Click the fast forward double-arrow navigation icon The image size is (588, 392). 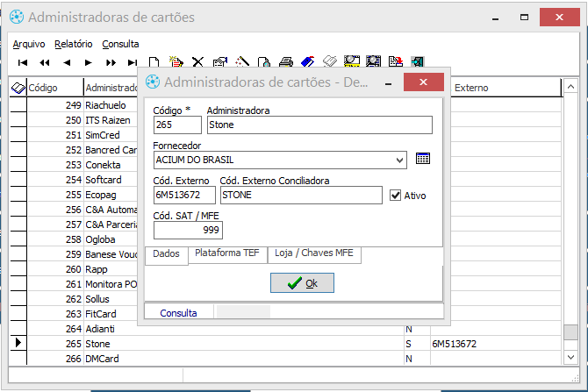111,62
